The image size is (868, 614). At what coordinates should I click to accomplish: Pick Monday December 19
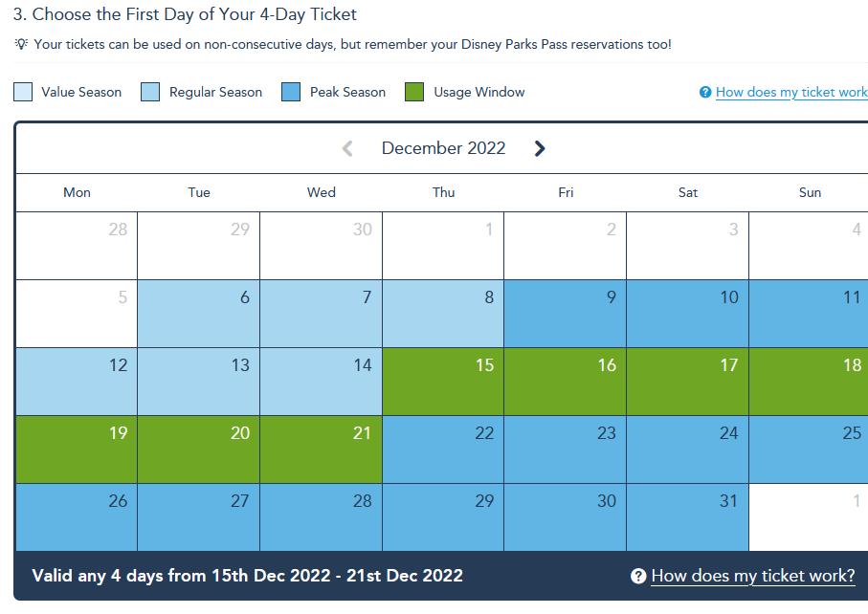coord(77,450)
